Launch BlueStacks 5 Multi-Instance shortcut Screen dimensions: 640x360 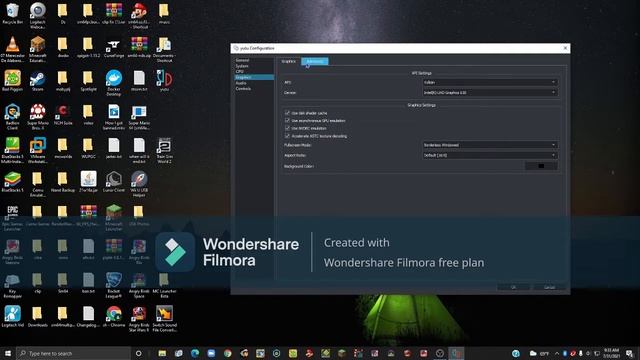point(12,150)
